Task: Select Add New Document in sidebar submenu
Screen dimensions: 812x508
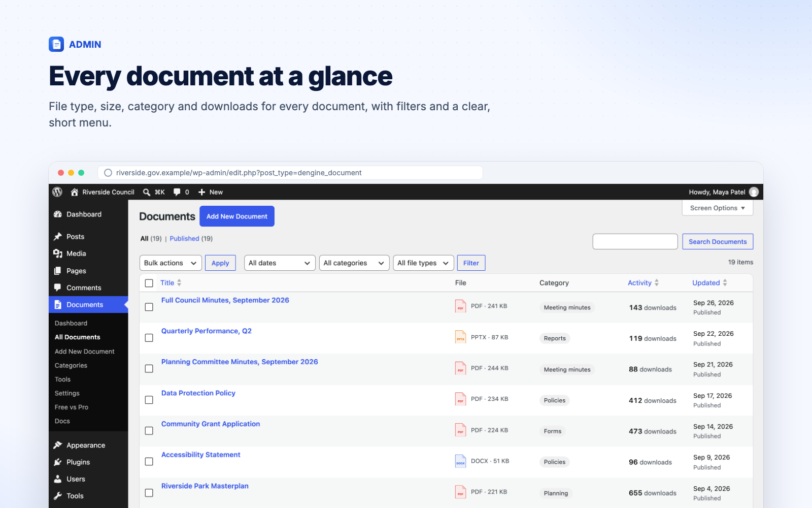Action: pos(85,352)
